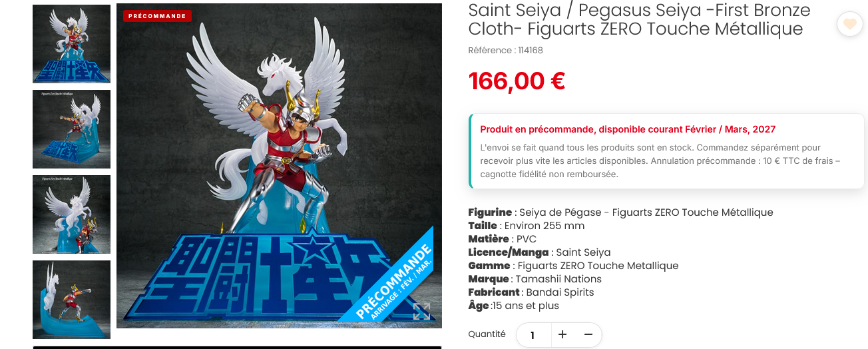Select third thumbnail showing Pegasus back view
The height and width of the screenshot is (349, 868).
[71, 214]
